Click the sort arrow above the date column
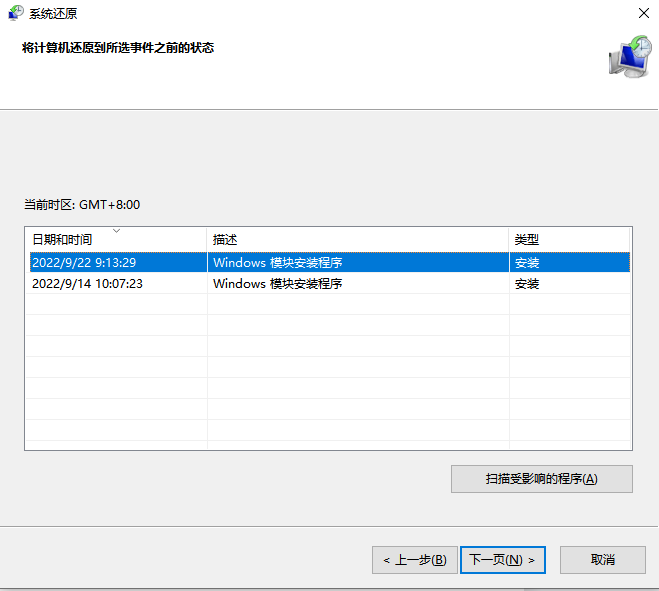This screenshot has width=659, height=591. 116,231
